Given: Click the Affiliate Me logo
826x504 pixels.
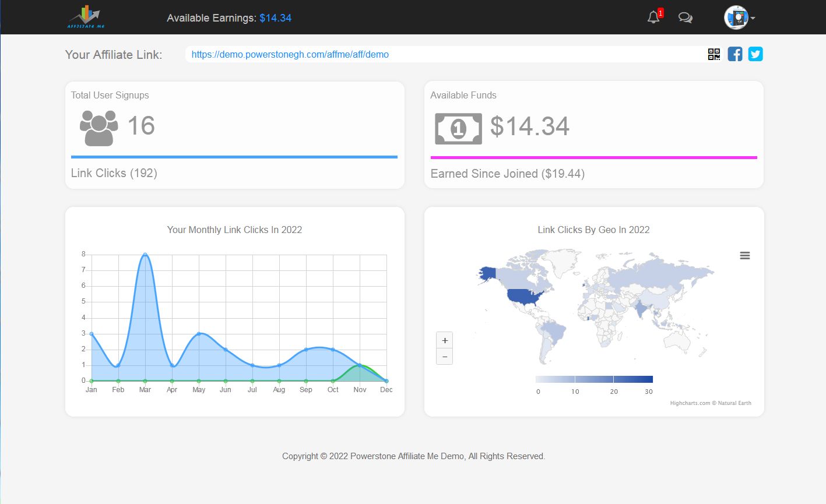Looking at the screenshot, I should [x=86, y=17].
